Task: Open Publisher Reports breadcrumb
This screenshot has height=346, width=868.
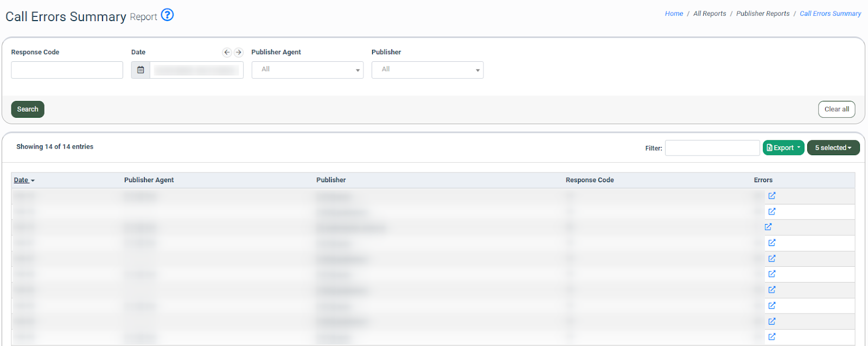Action: pyautogui.click(x=762, y=14)
